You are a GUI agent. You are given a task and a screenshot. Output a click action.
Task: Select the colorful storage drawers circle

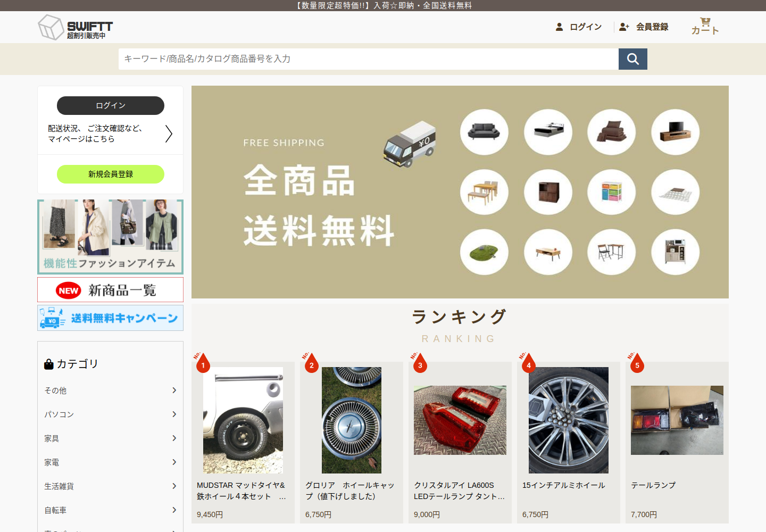coord(612,192)
